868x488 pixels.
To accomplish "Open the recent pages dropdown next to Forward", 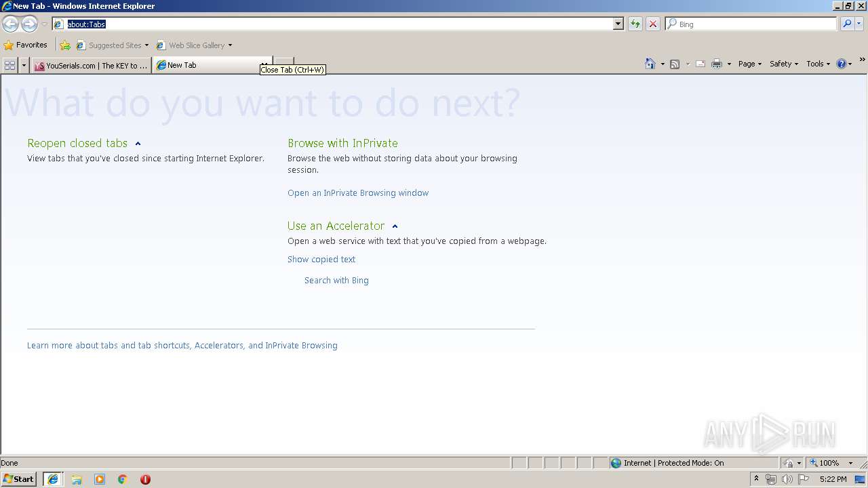I will (x=44, y=24).
